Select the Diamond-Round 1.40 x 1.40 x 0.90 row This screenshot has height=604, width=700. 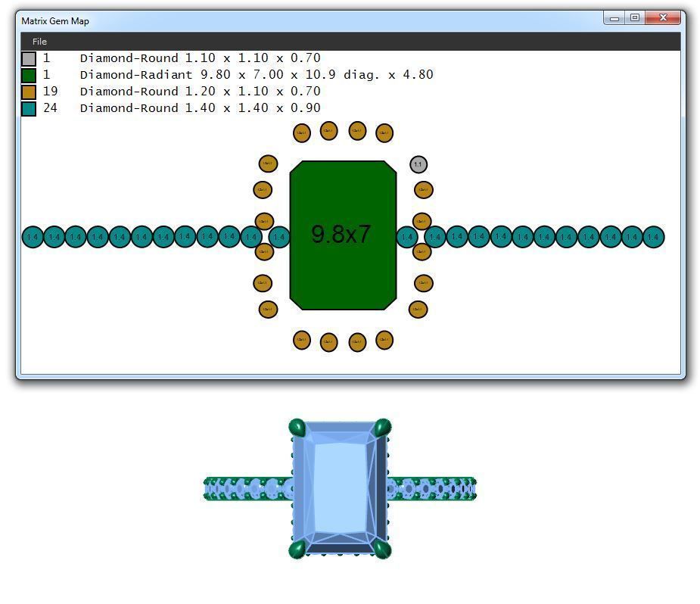(x=200, y=107)
